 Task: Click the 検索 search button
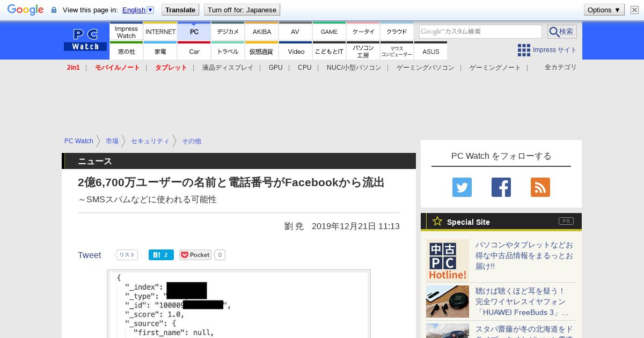[x=562, y=32]
